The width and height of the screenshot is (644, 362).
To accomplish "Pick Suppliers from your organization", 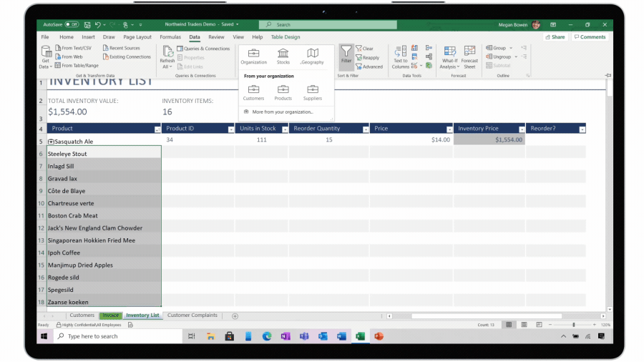I will [x=313, y=91].
